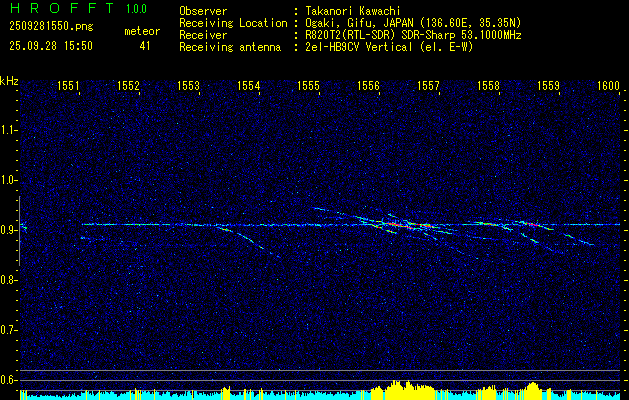Click the 0.6 kHz frequency label
Viewport: 629px width, 400px height.
(8, 380)
